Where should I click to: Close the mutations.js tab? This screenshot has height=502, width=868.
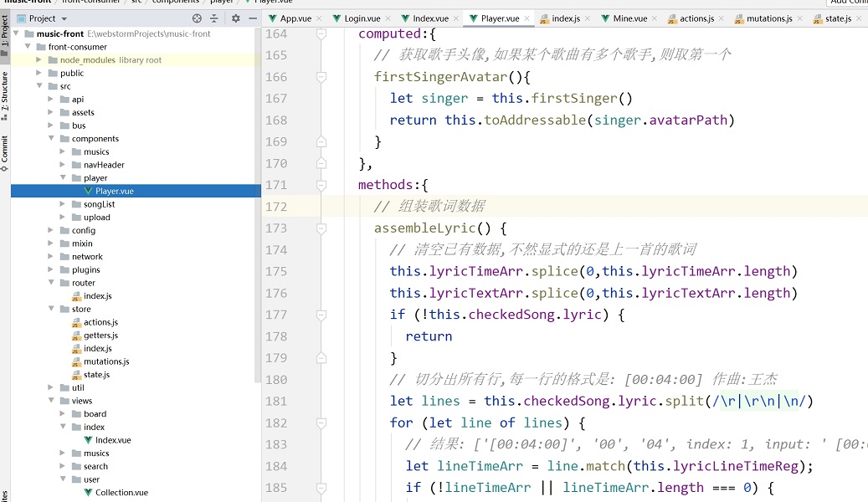tap(800, 18)
